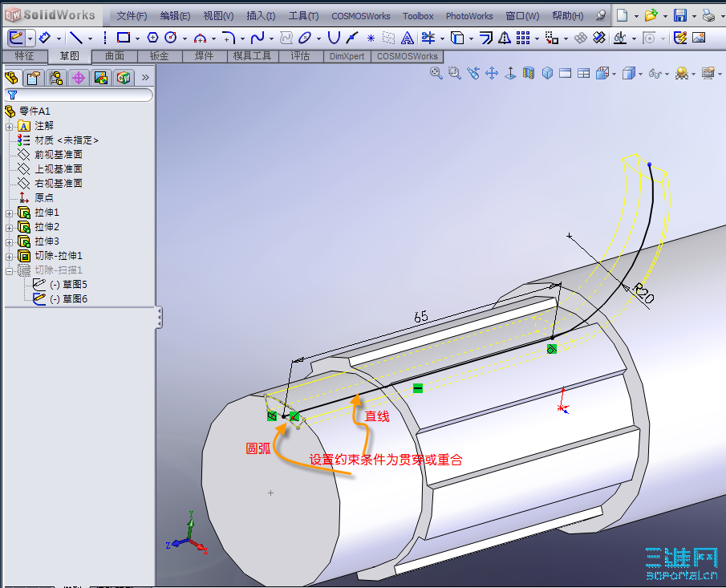Open the DimXpertManager panel tab

pyautogui.click(x=79, y=78)
